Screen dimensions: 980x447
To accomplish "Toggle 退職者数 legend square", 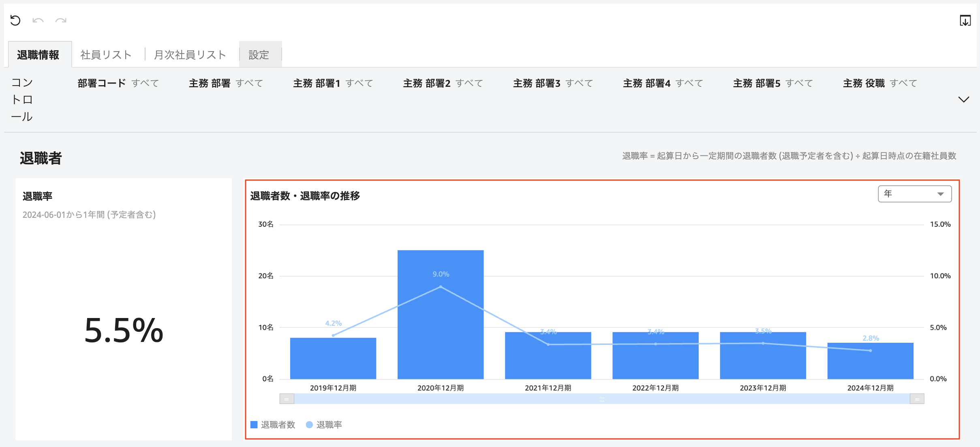I will 254,425.
